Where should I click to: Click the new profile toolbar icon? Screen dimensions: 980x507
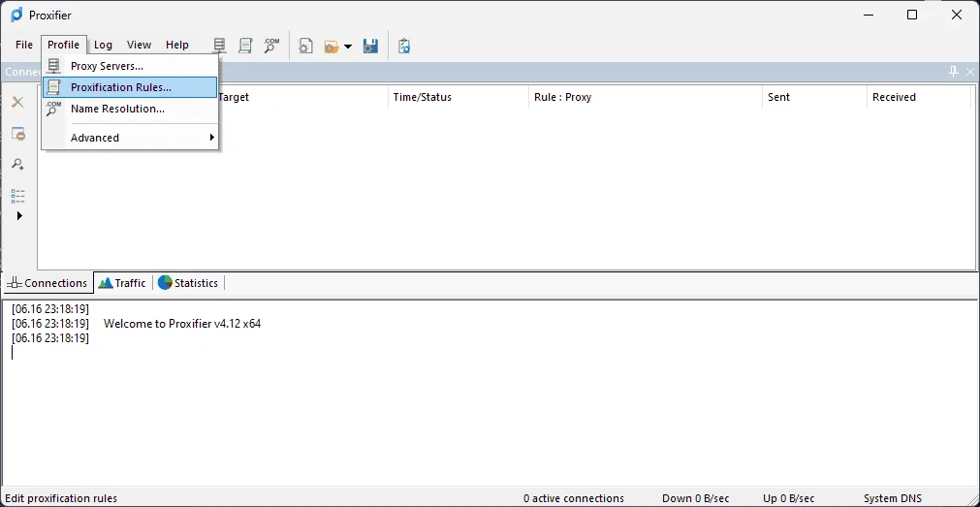pos(305,47)
